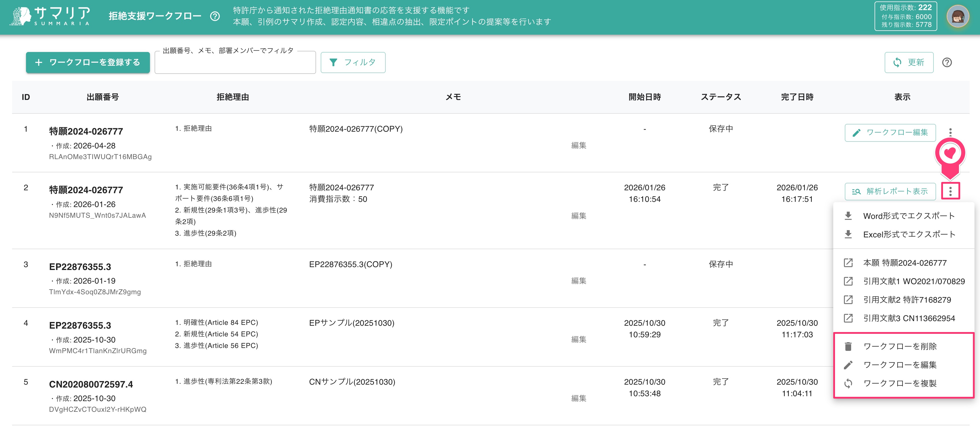Click 編集 memo link in row 2
Image resolution: width=980 pixels, height=432 pixels.
point(579,216)
